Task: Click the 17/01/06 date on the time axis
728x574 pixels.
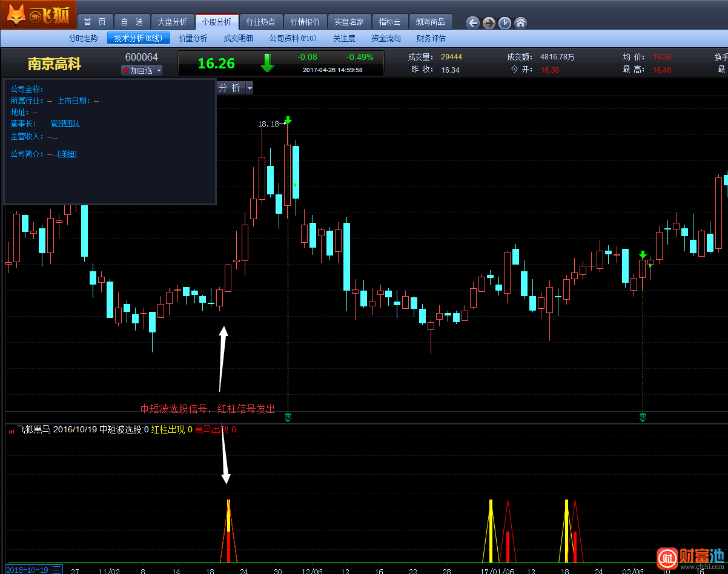Action: point(497,571)
